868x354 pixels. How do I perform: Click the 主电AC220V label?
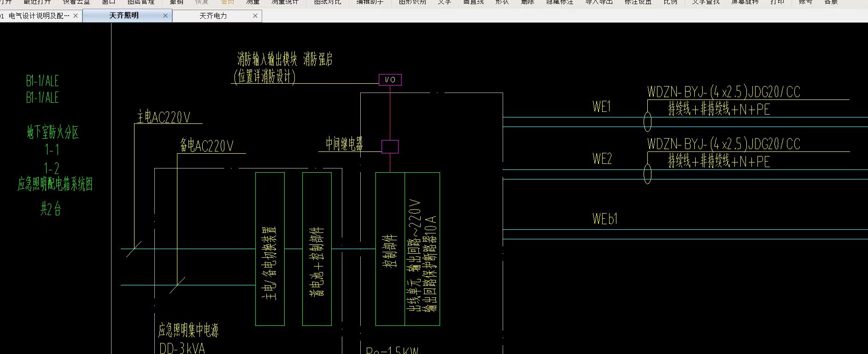pyautogui.click(x=164, y=117)
